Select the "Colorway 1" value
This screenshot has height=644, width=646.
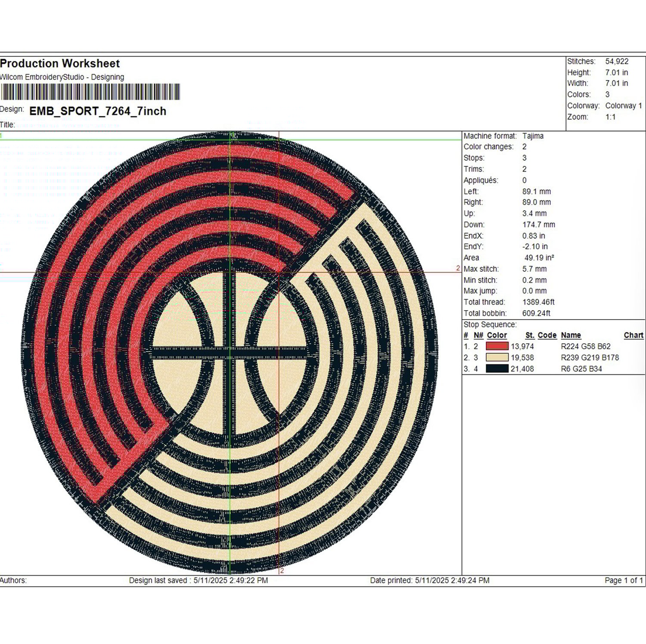click(624, 106)
